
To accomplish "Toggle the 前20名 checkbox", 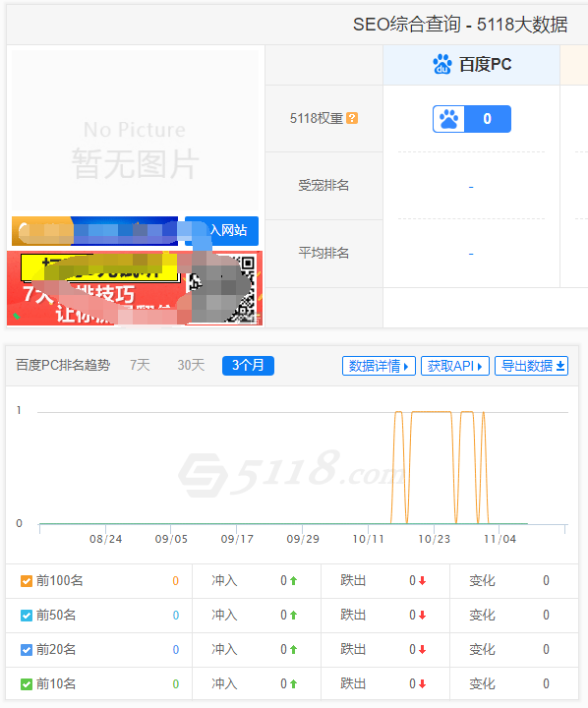I will coord(27,650).
